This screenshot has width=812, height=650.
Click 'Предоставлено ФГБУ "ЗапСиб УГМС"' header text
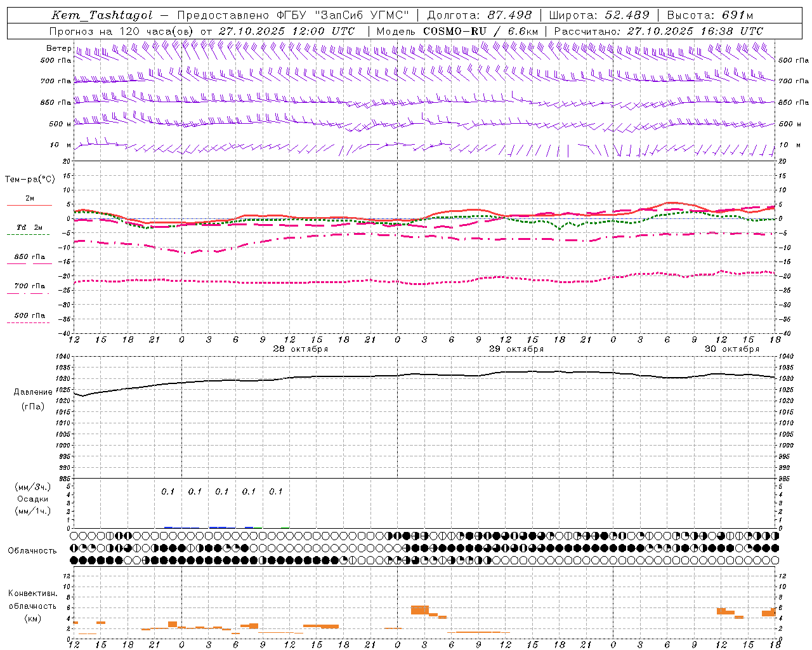pos(292,16)
